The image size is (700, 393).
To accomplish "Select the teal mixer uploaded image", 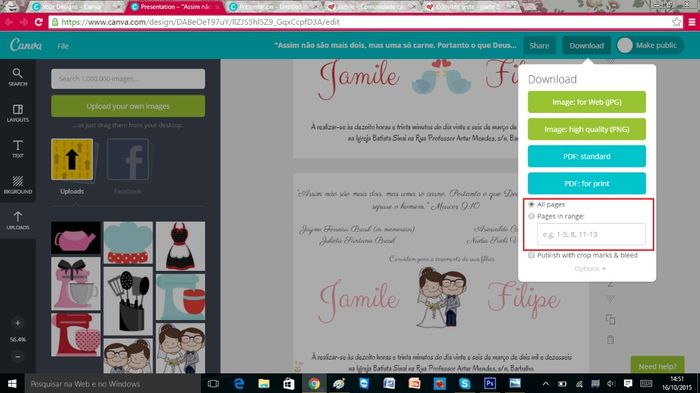I will coord(180,297).
